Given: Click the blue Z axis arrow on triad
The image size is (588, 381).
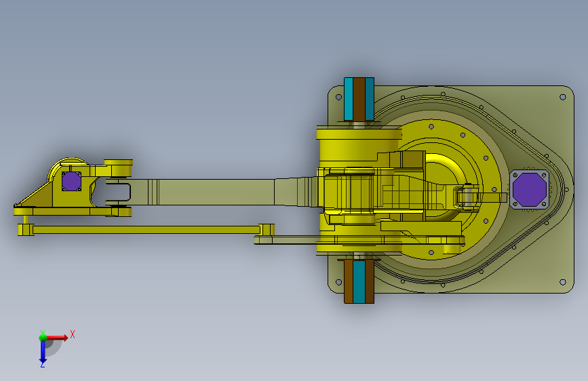Looking at the screenshot, I should 43,352.
